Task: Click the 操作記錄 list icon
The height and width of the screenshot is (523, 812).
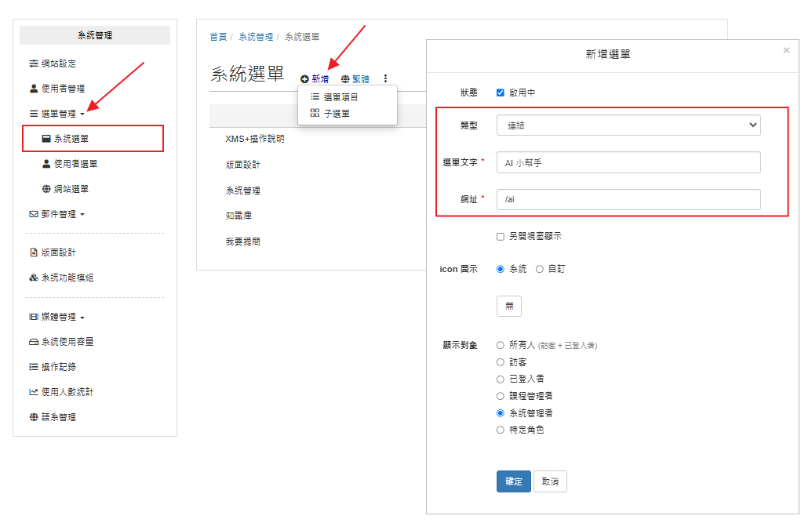Action: pos(34,367)
